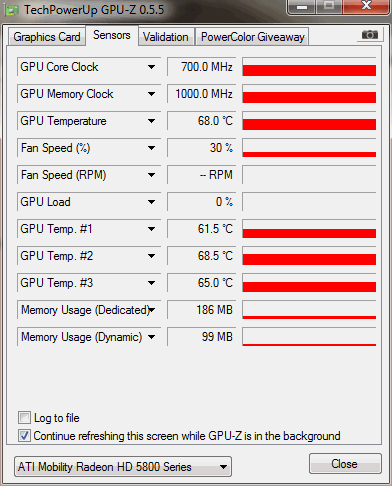Open the Validation tab

click(x=166, y=37)
